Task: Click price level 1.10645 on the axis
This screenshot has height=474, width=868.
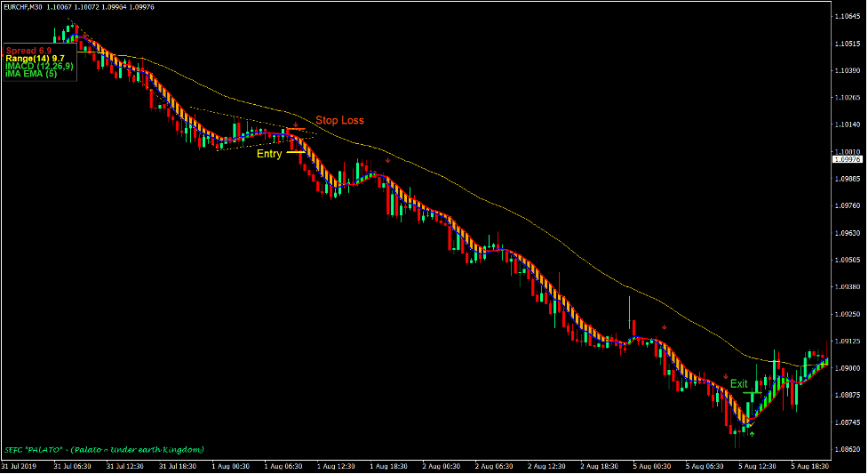Action: 848,16
